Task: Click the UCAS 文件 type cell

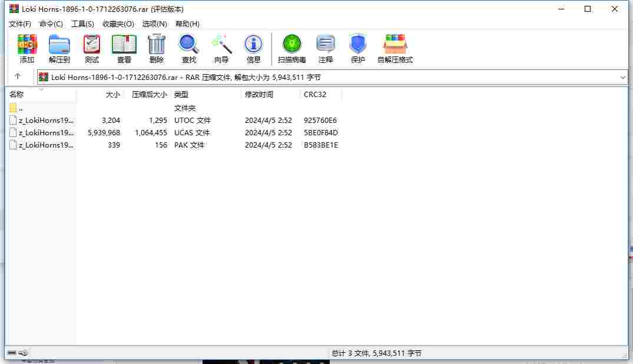Action: [x=192, y=133]
